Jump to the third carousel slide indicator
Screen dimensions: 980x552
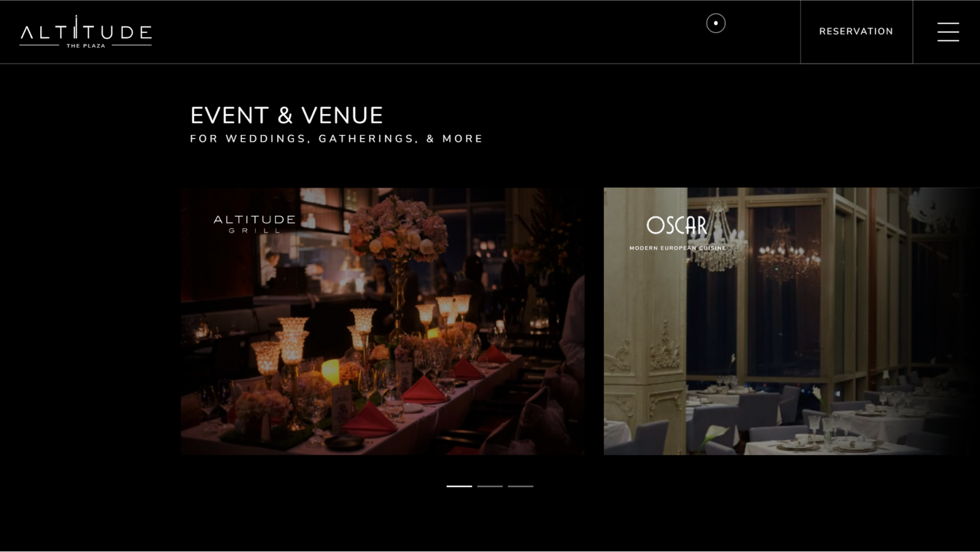click(521, 486)
